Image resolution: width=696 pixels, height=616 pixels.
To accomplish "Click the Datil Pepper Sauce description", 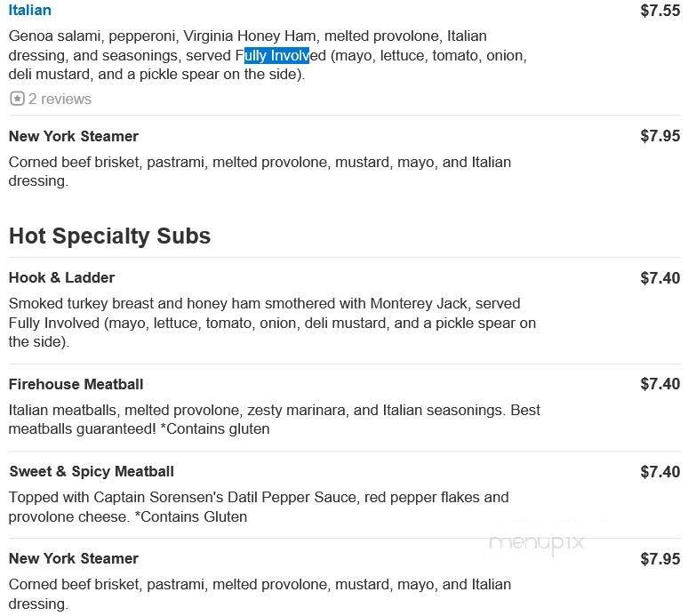I will click(258, 497).
